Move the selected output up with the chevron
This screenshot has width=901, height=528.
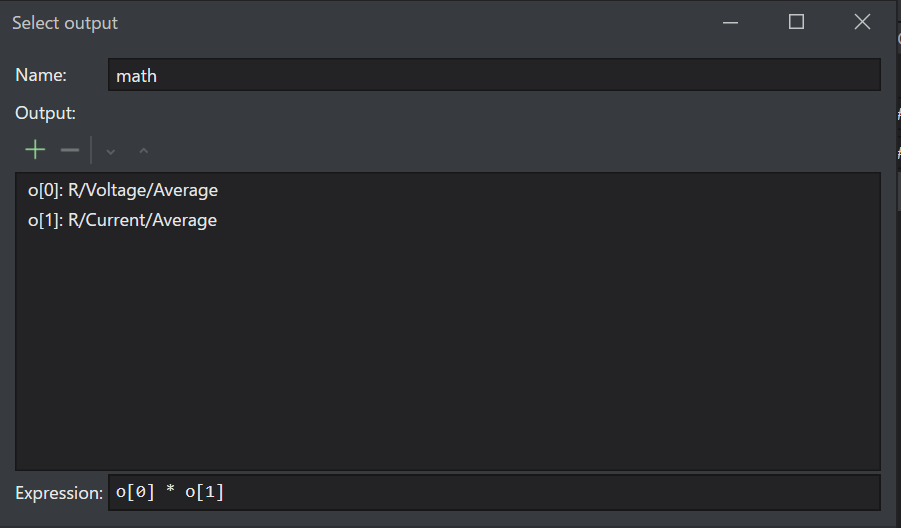click(144, 151)
